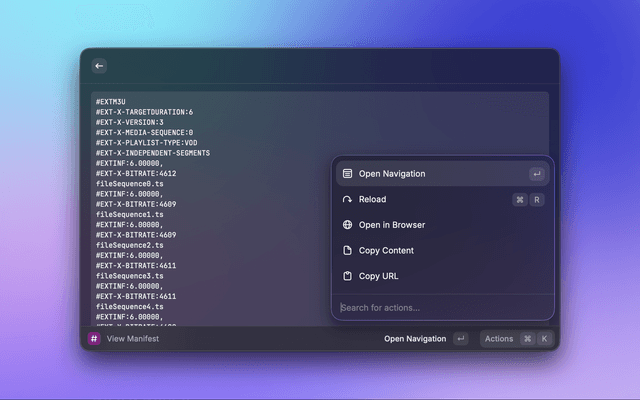Image resolution: width=640 pixels, height=400 pixels.
Task: Click the pink hash extension icon
Action: pyautogui.click(x=94, y=339)
